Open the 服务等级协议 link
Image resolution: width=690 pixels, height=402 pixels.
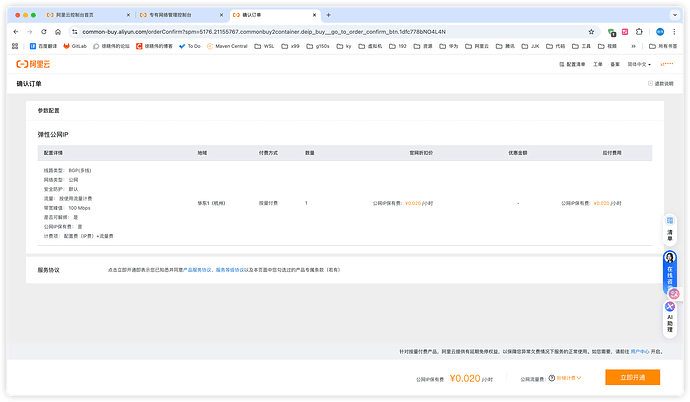[x=231, y=269]
